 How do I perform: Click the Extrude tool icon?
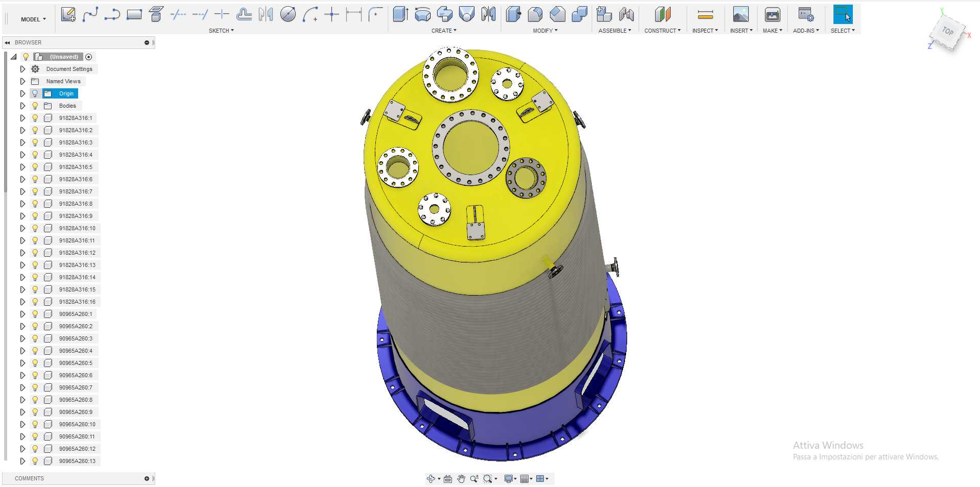pyautogui.click(x=400, y=14)
